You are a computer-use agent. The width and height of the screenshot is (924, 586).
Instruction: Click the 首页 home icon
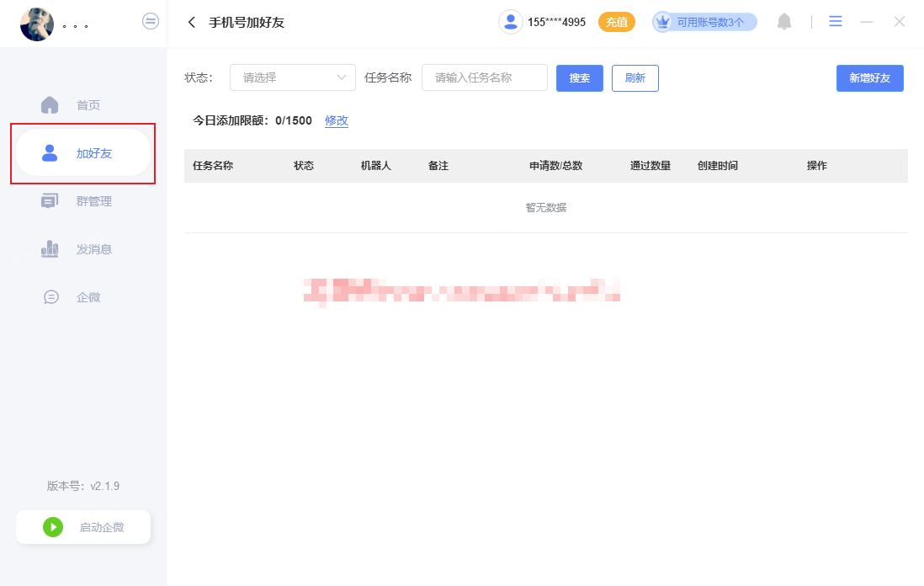(x=50, y=105)
